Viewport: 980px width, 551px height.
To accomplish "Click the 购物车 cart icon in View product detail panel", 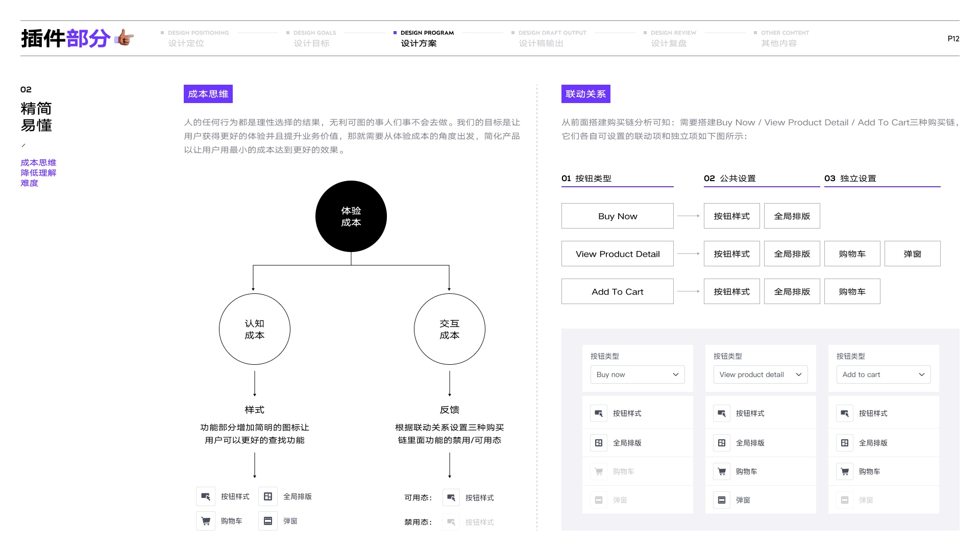I will [x=722, y=471].
